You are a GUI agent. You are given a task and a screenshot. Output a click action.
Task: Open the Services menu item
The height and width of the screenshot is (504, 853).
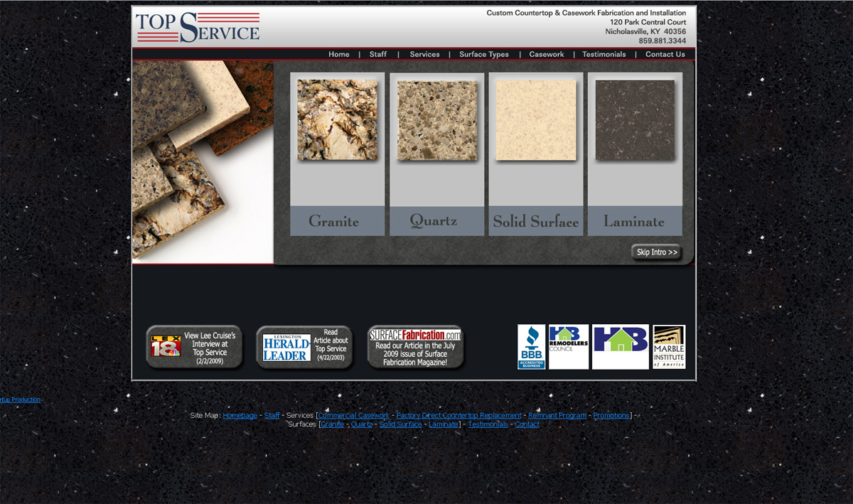tap(424, 54)
